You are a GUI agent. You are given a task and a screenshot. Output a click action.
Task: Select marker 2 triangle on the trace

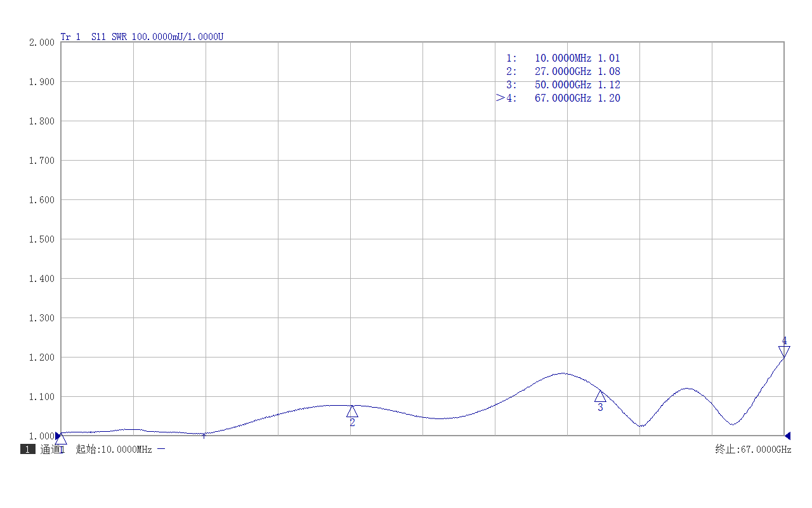352,411
